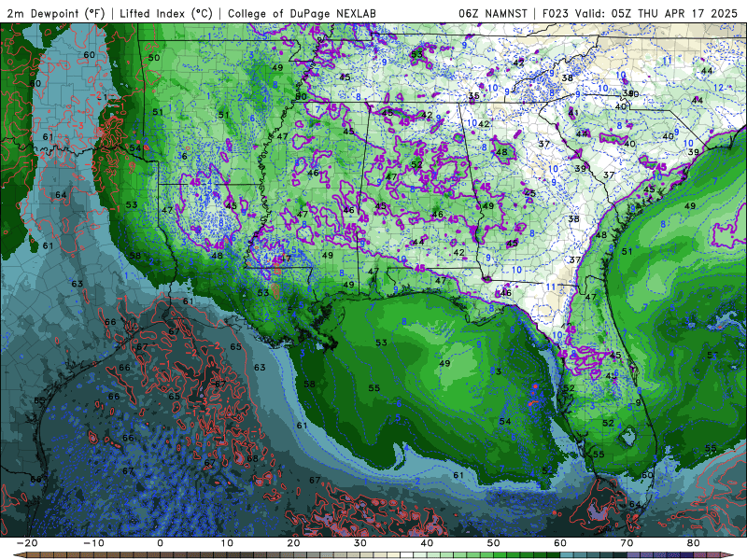Image resolution: width=747 pixels, height=560 pixels.
Task: Click the '0' color scale label
Action: click(160, 543)
